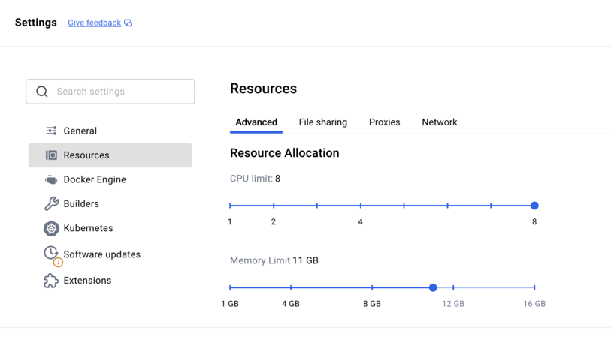This screenshot has width=611, height=364.
Task: Click the Software updates clock icon
Action: click(x=50, y=253)
